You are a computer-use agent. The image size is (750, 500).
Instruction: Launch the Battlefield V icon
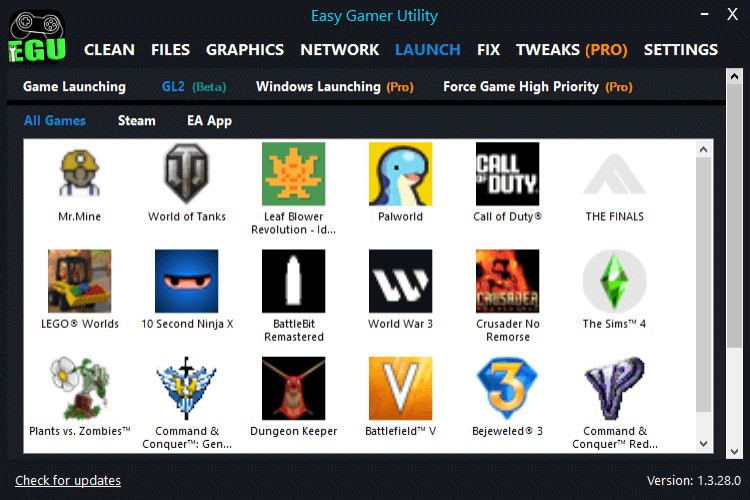click(400, 388)
